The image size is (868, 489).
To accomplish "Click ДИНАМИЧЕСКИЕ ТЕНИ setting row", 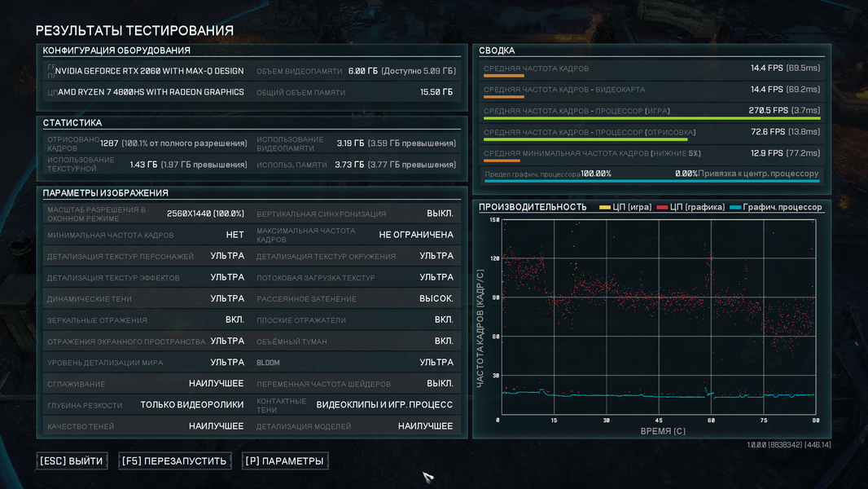I will (147, 298).
